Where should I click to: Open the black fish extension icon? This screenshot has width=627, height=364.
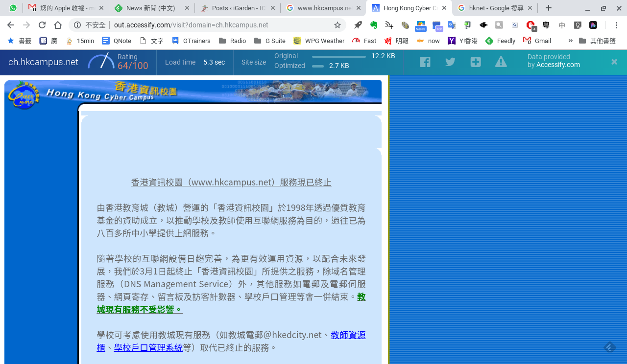pyautogui.click(x=483, y=25)
